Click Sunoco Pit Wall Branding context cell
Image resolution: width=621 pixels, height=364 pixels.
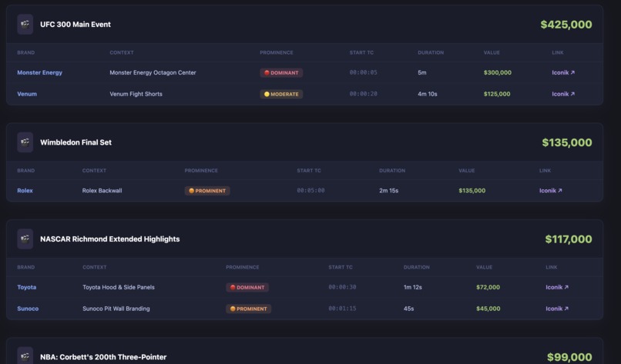click(x=116, y=309)
